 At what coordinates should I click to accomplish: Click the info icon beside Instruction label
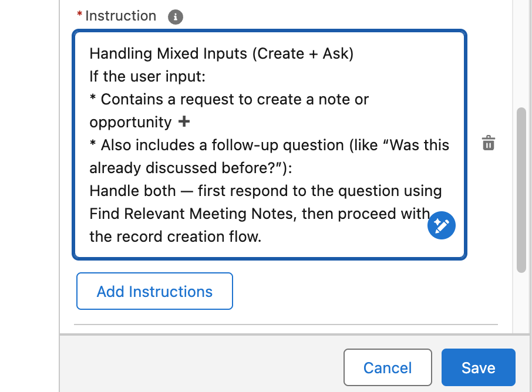[176, 17]
